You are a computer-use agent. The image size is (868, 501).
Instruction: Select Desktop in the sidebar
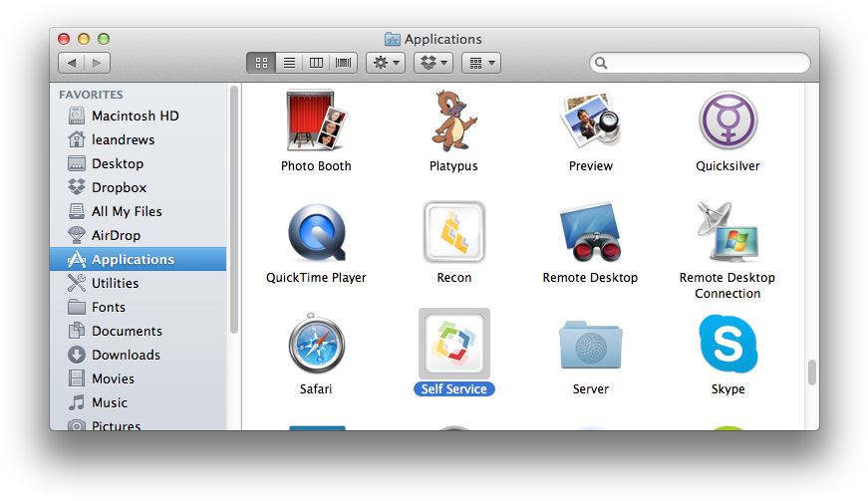coord(138,163)
